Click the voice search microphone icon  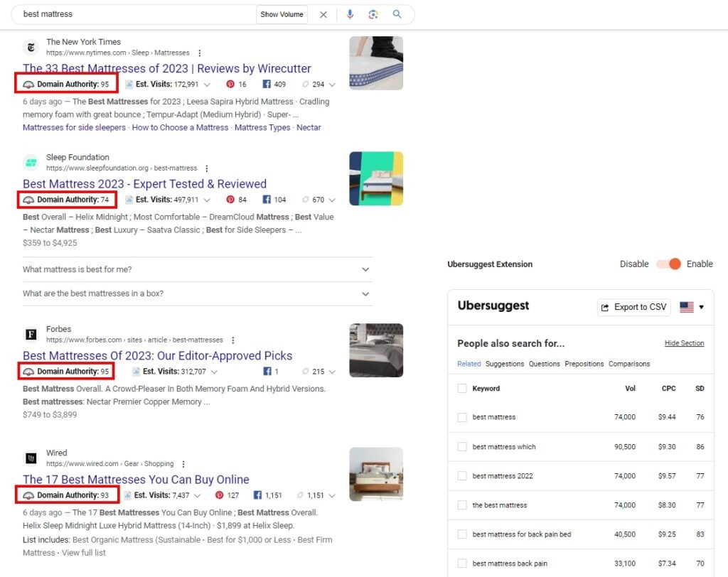pos(350,14)
